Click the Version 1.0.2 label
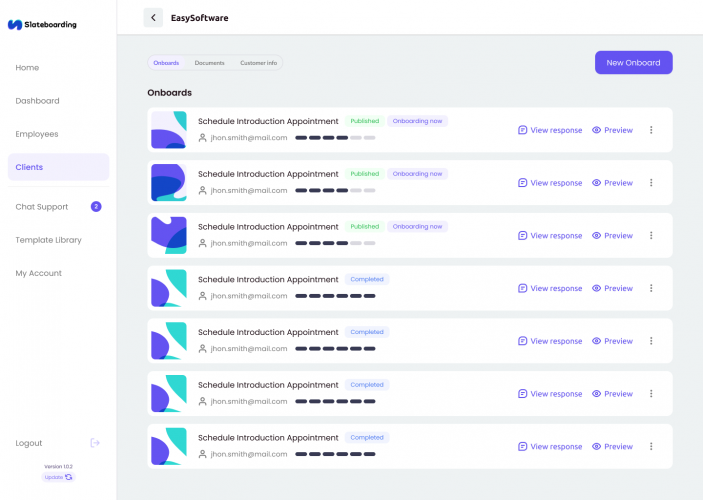703x500 pixels. coord(58,466)
